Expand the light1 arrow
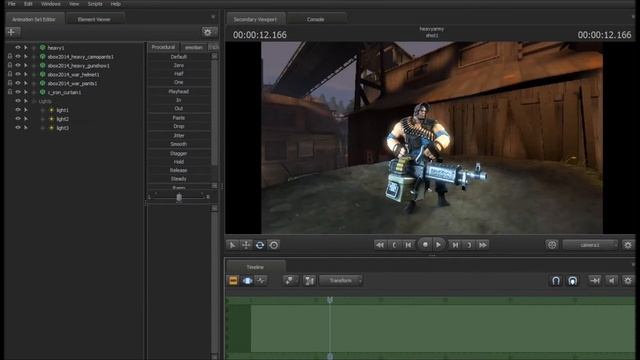The image size is (640, 360). 26,110
